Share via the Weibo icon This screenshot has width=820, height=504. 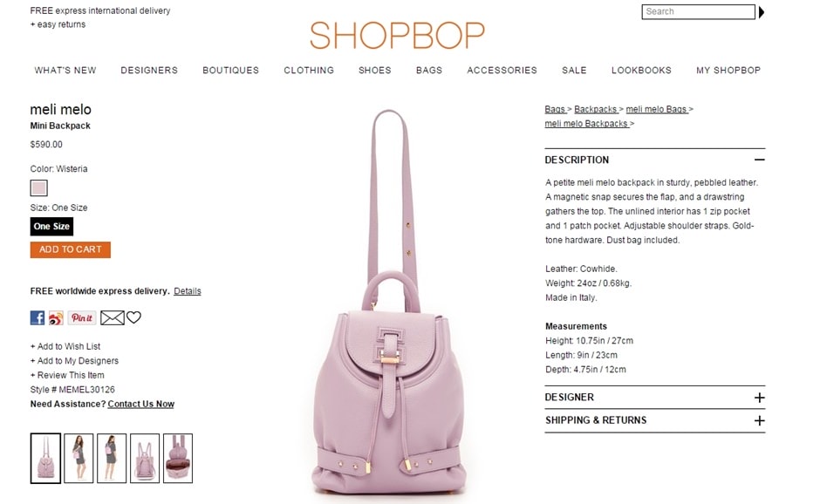(56, 317)
